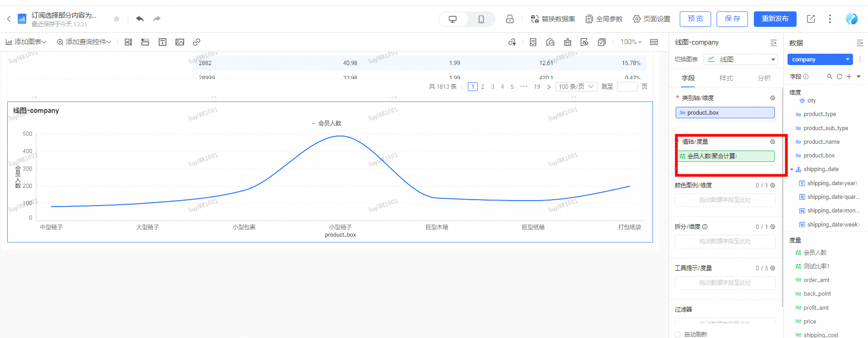
Task: Add a link widget from toolbar
Action: (x=196, y=42)
